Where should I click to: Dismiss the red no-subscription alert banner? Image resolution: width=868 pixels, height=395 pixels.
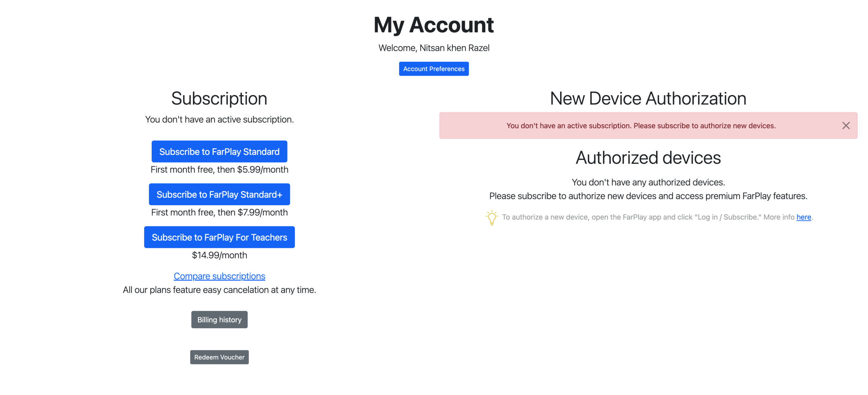point(845,126)
